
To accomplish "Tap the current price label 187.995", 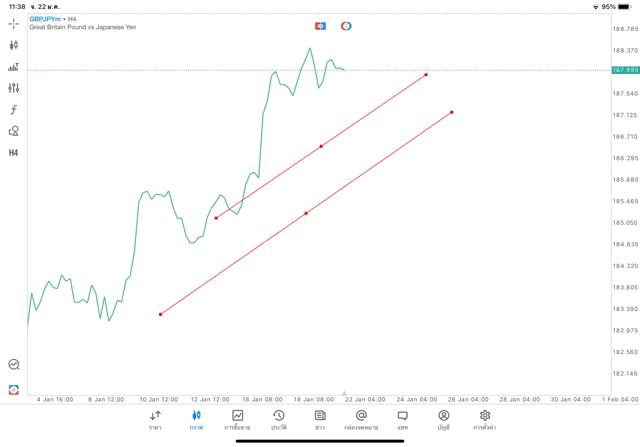I will (625, 70).
